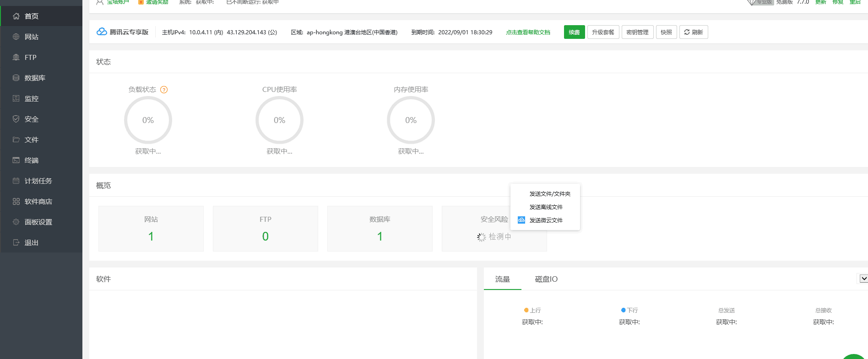
Task: Open the 监控 monitoring page
Action: pos(41,98)
